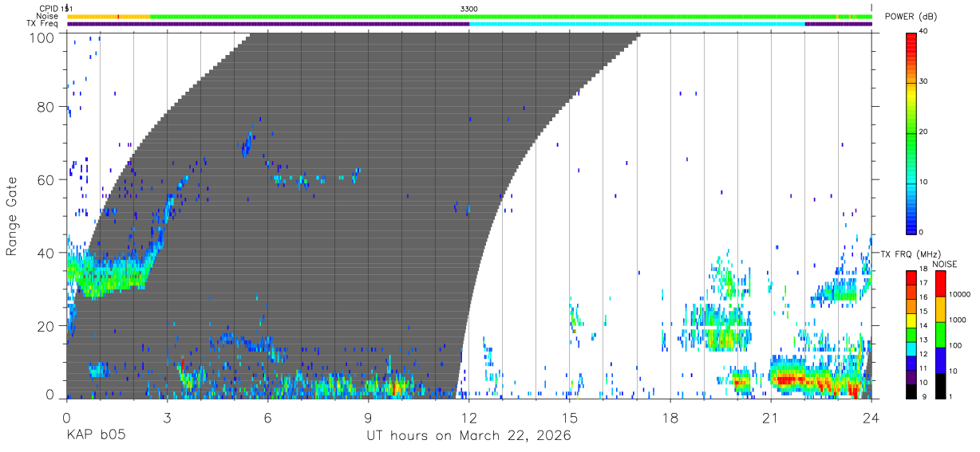Click the NOISE legend title
Screen dimensions: 980x452
944,264
